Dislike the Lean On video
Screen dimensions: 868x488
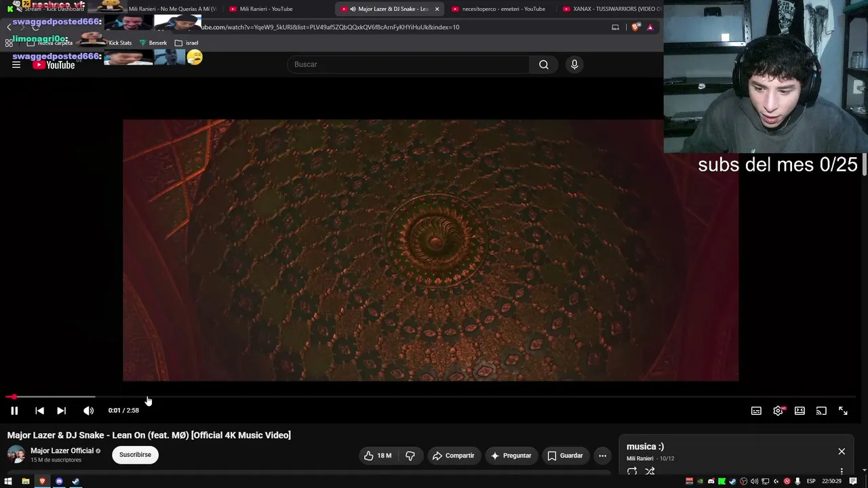(410, 455)
